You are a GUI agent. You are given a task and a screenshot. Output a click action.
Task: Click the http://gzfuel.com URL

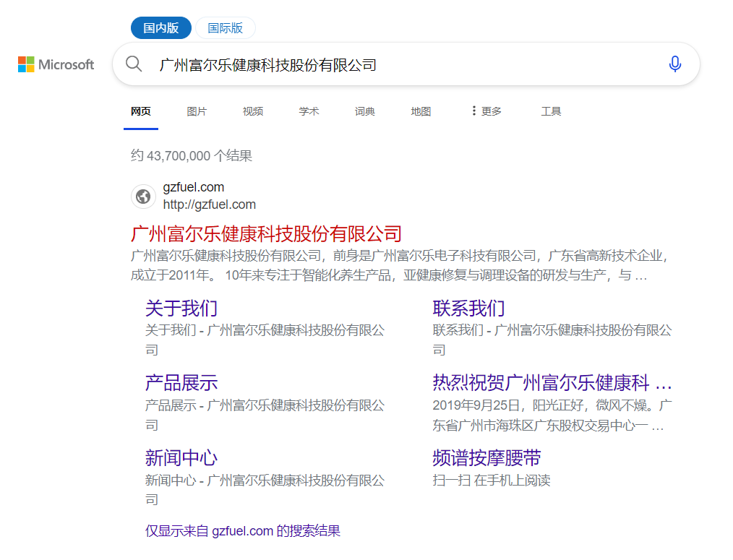pos(210,204)
